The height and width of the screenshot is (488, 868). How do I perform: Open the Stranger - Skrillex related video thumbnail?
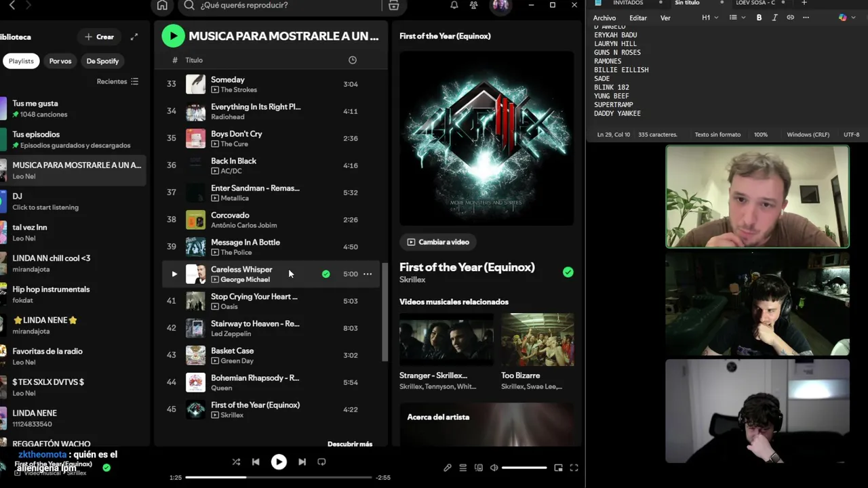pyautogui.click(x=446, y=340)
